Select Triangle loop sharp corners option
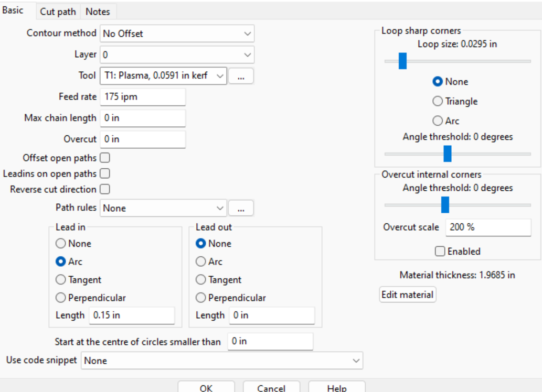The height and width of the screenshot is (392, 542). (438, 101)
